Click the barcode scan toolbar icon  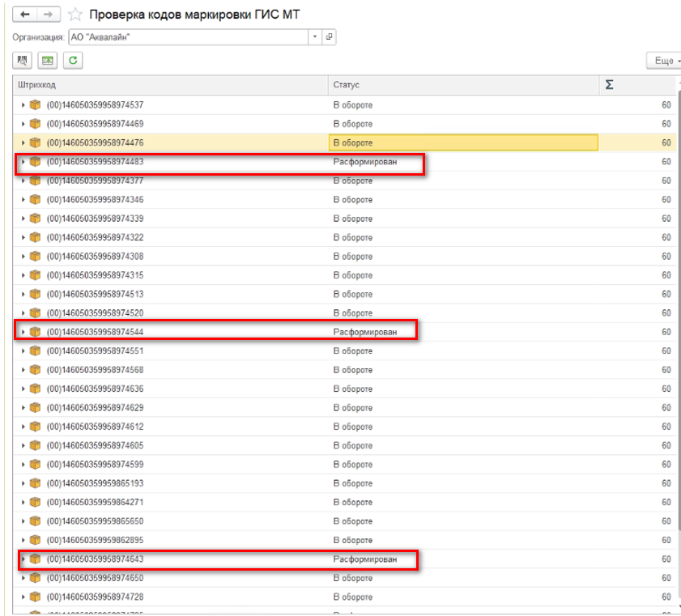pyautogui.click(x=23, y=60)
